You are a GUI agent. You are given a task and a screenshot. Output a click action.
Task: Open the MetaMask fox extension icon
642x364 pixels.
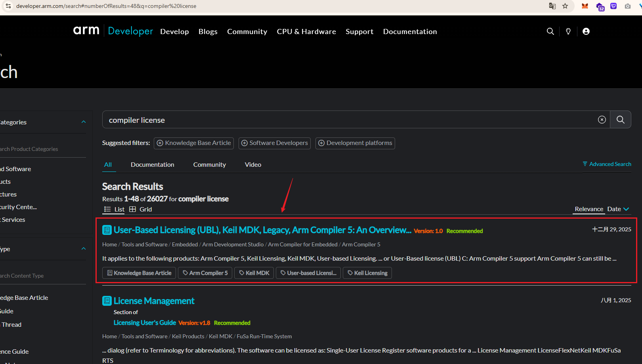tap(585, 6)
